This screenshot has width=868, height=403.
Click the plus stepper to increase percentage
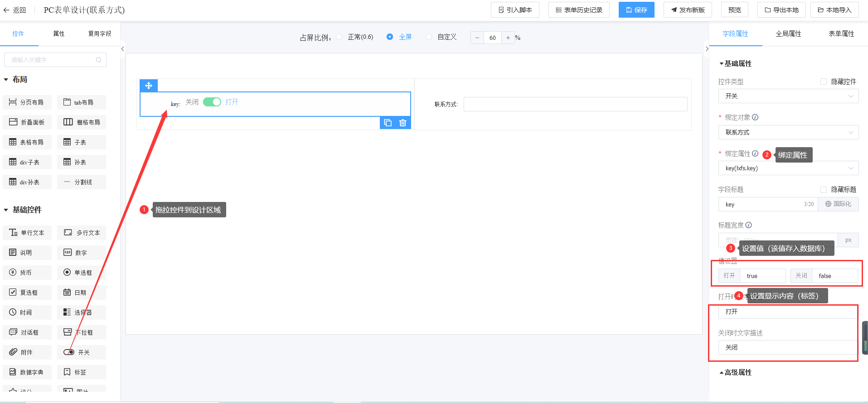tap(508, 38)
